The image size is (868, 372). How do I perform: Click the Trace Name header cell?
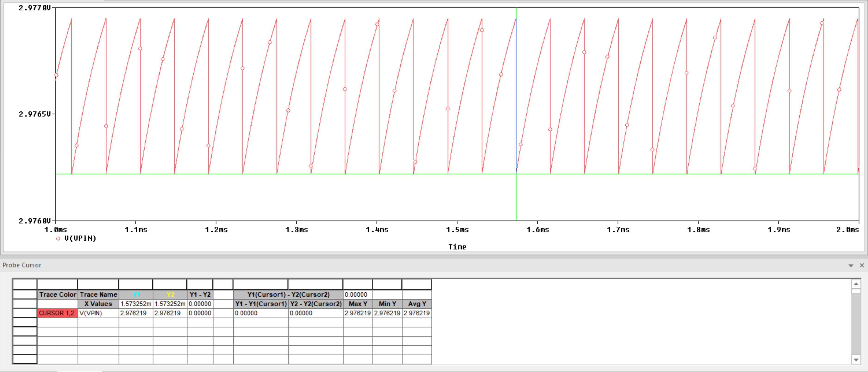pos(98,295)
